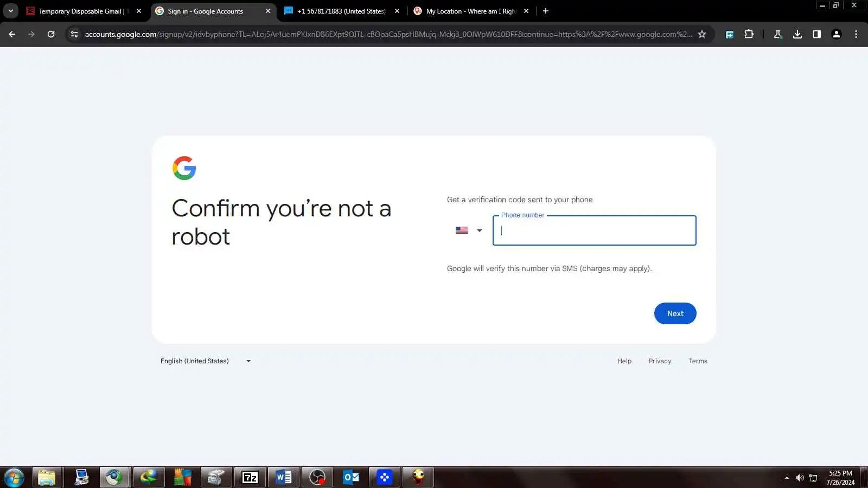868x488 pixels.
Task: Click the forward navigation arrow
Action: click(x=31, y=34)
